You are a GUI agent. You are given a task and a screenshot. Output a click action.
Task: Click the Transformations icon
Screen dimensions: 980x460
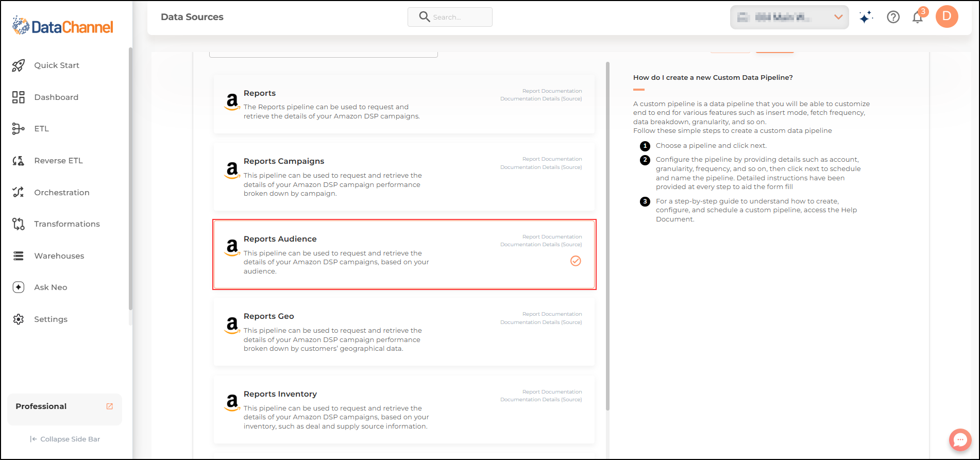19,224
